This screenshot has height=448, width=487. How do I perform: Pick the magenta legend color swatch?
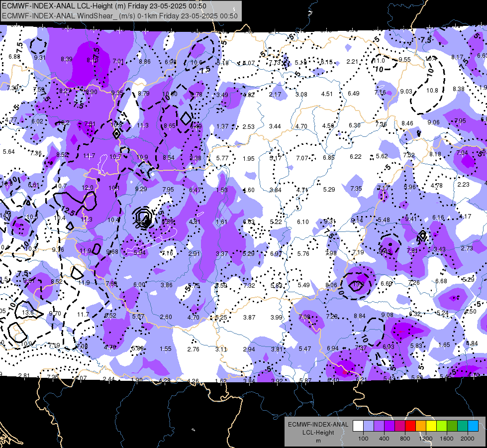pos(400,426)
